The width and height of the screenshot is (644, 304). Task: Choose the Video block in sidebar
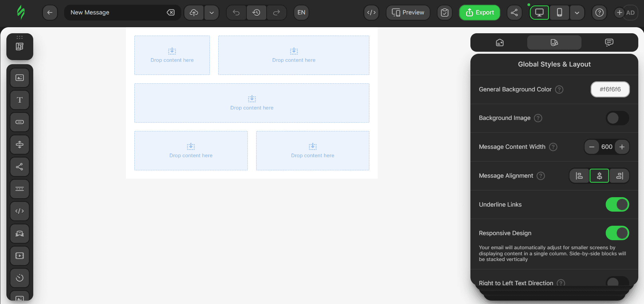pyautogui.click(x=20, y=256)
